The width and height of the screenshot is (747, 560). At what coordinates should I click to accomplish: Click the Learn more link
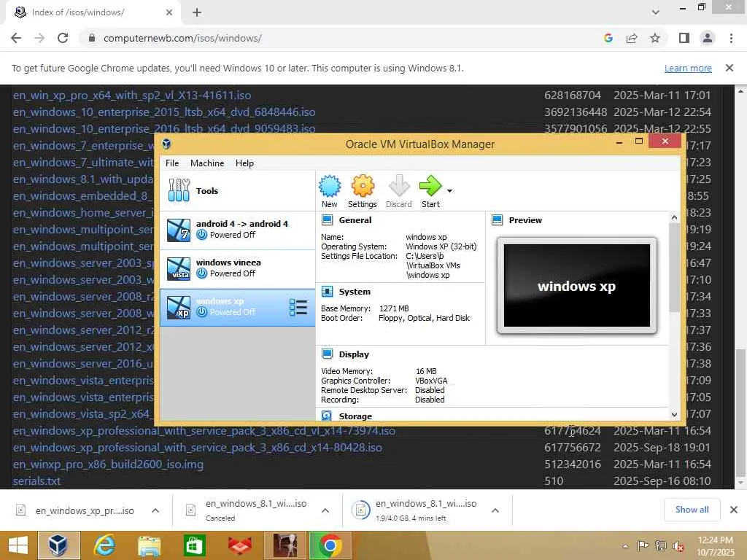(x=688, y=68)
